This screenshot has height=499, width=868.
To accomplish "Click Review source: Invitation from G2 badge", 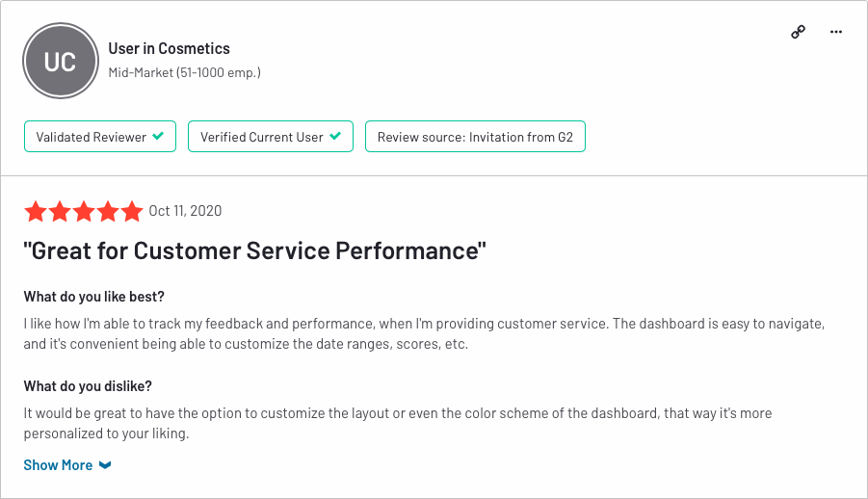I will (x=475, y=136).
